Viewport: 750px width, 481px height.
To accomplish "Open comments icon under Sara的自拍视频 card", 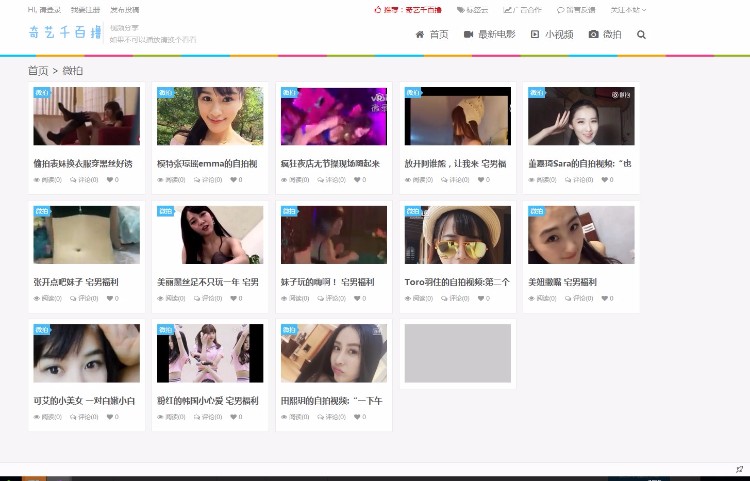I will pyautogui.click(x=568, y=180).
